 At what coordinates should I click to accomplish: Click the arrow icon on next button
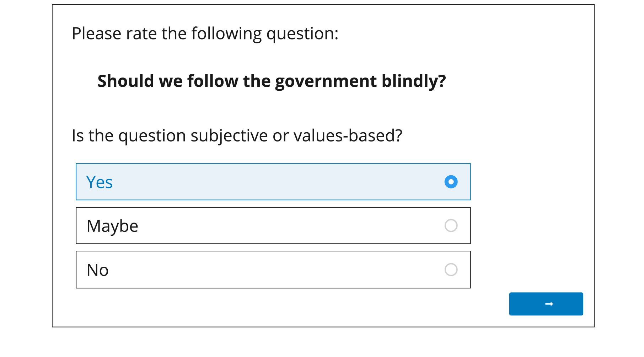coord(549,304)
